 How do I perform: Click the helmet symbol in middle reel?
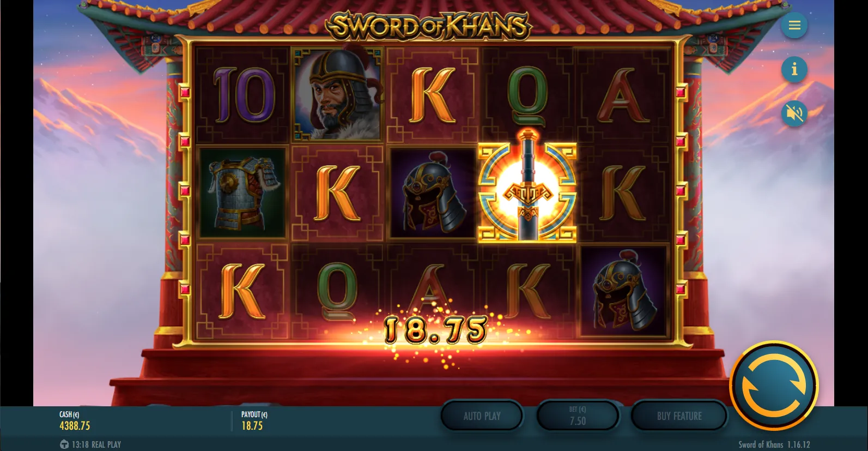tap(432, 193)
